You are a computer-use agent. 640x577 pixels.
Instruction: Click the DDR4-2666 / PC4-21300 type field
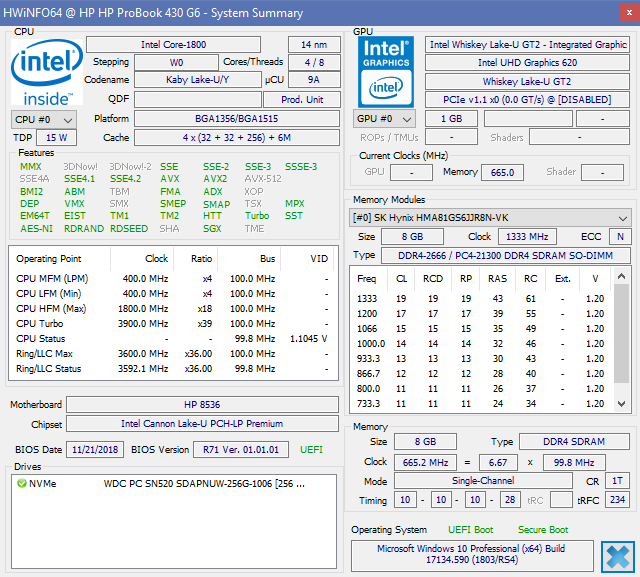pyautogui.click(x=505, y=255)
